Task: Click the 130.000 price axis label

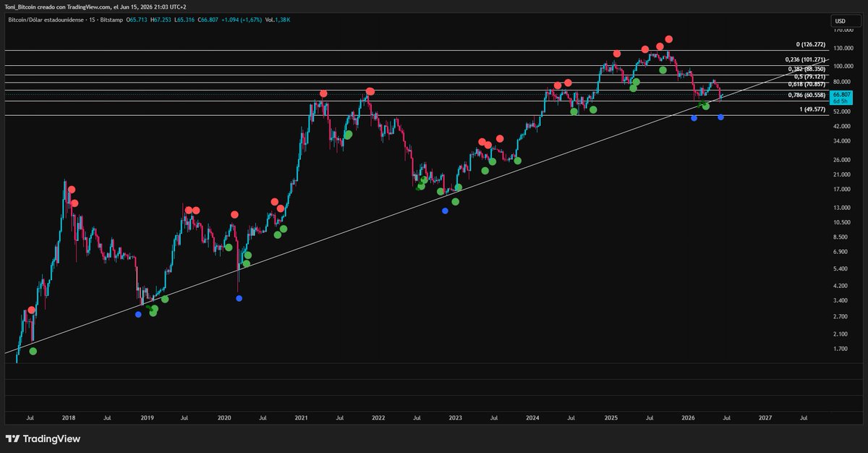Action: click(x=842, y=48)
